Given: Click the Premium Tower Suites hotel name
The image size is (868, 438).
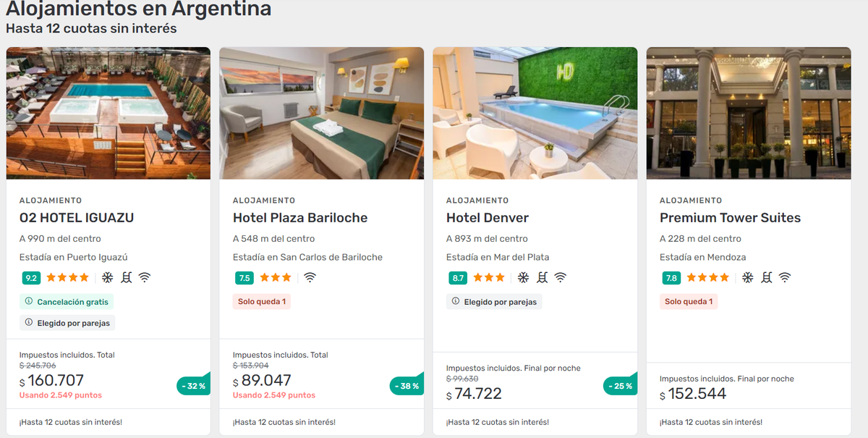Looking at the screenshot, I should [x=730, y=218].
